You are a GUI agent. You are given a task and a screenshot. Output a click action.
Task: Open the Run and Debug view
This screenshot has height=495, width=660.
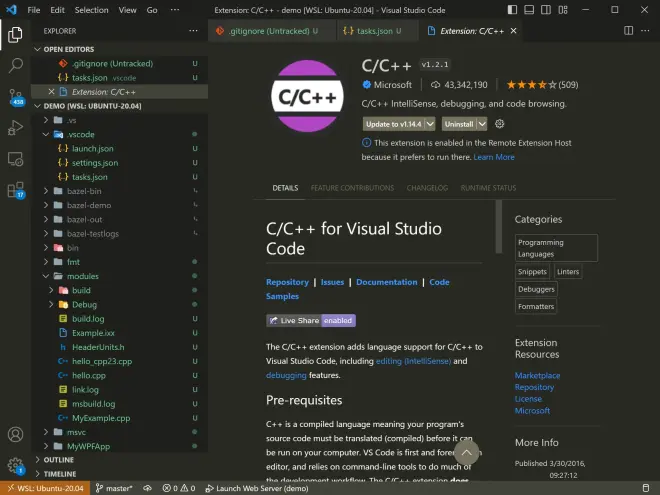(16, 128)
